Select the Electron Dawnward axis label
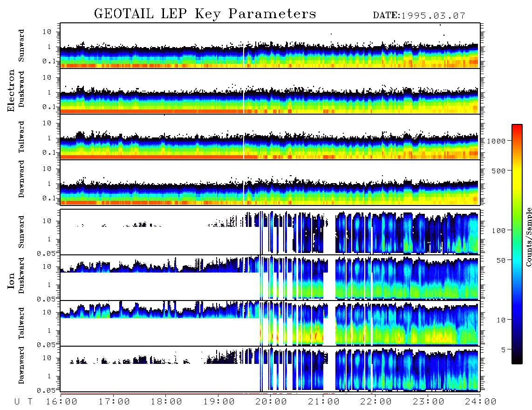Screen dimensions: 532x410 click(21, 179)
